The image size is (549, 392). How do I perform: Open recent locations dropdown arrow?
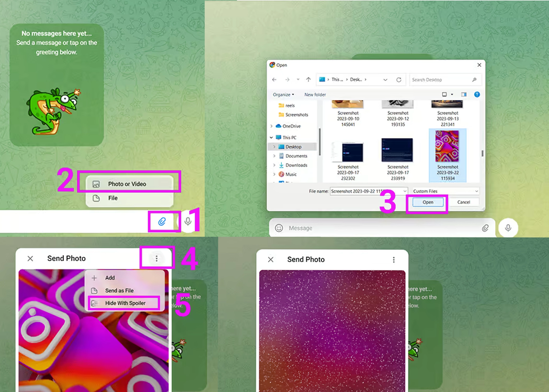298,79
